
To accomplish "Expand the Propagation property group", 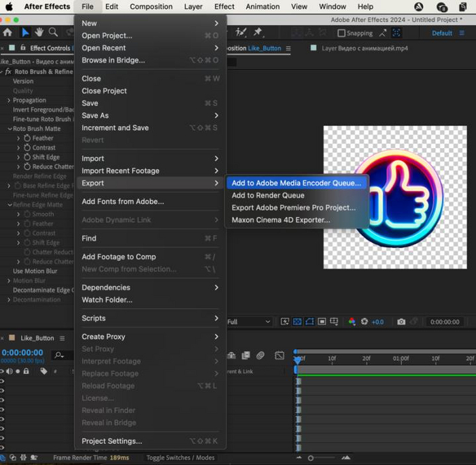I will 9,100.
